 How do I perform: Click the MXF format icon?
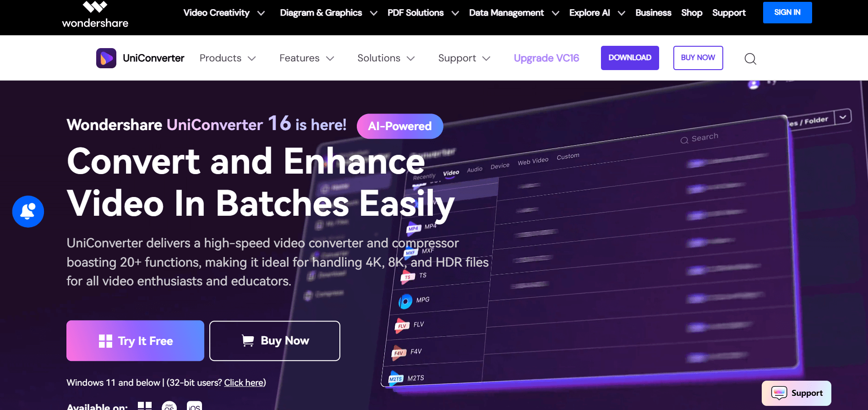click(410, 252)
